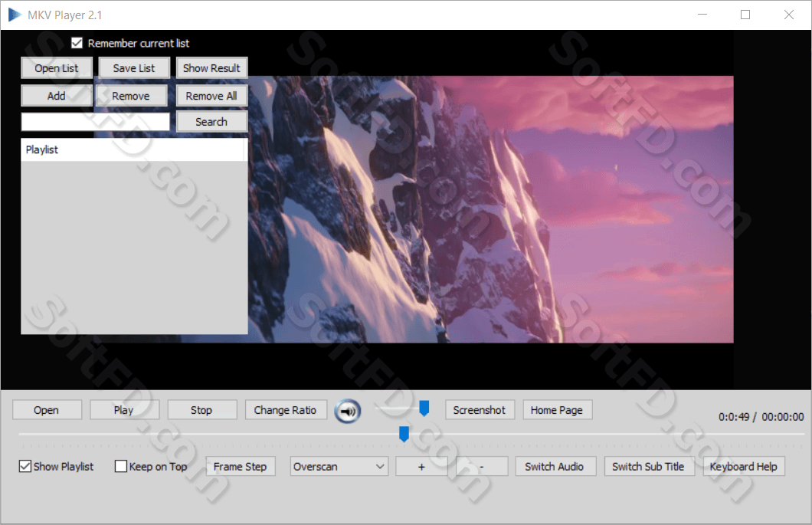The width and height of the screenshot is (812, 525).
Task: Add a file to the playlist
Action: [57, 96]
